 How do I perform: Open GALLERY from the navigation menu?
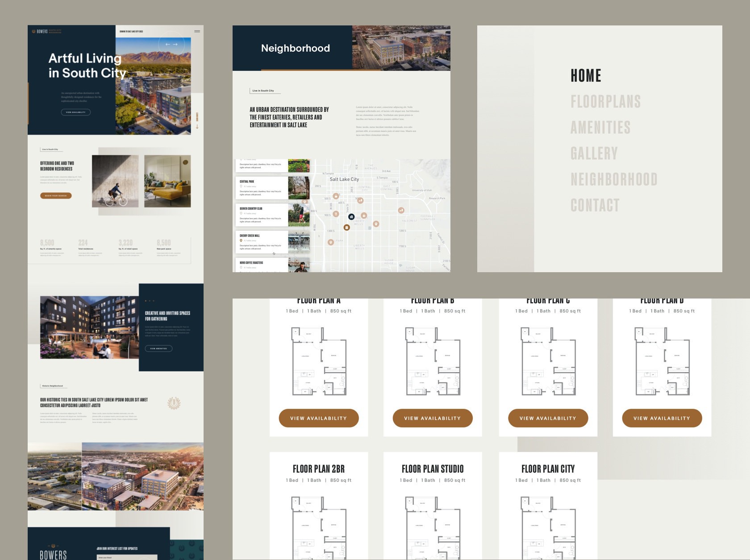pos(594,153)
